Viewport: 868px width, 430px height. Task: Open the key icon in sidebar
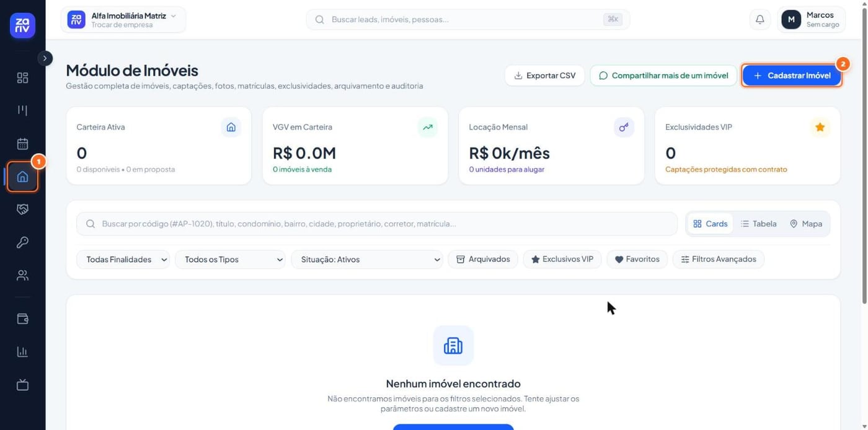click(22, 242)
